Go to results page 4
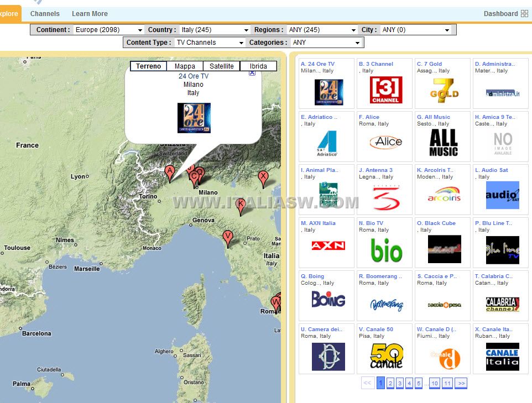The width and height of the screenshot is (532, 403). [409, 383]
